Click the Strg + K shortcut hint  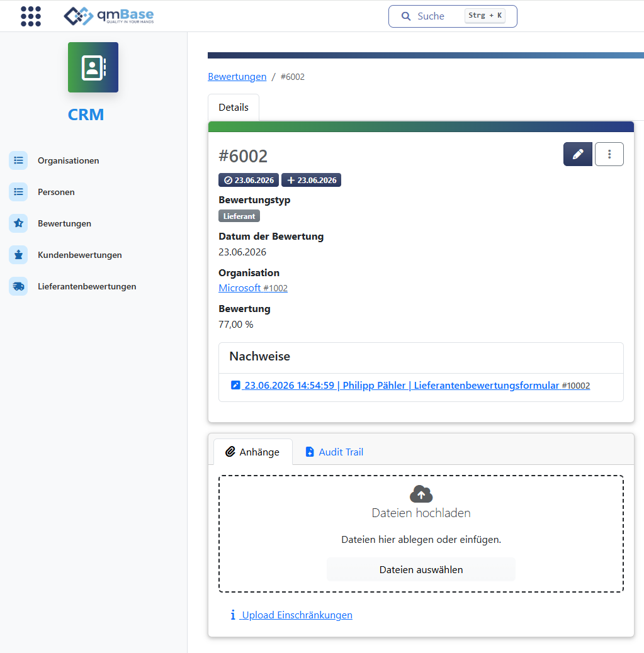coord(485,15)
